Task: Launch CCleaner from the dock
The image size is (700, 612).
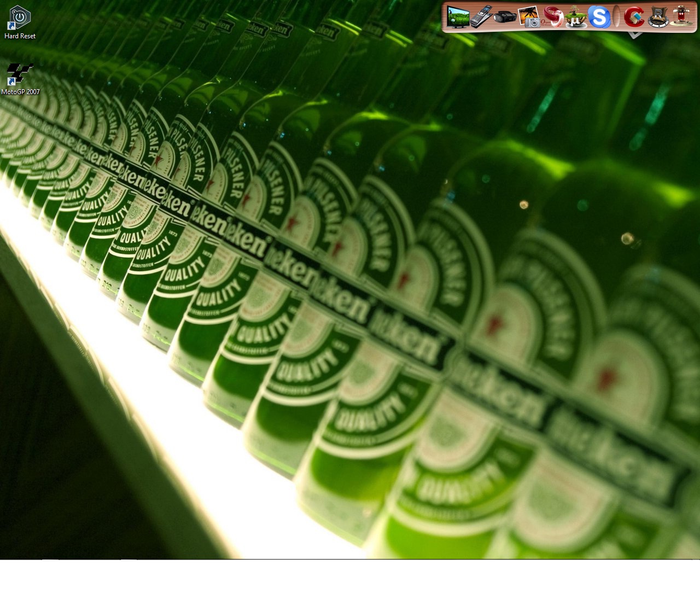Action: click(x=634, y=17)
